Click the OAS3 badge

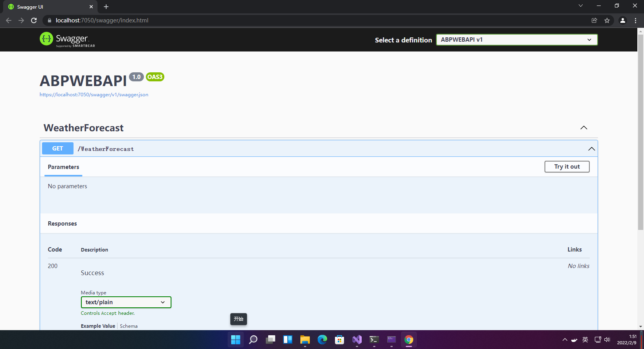155,77
